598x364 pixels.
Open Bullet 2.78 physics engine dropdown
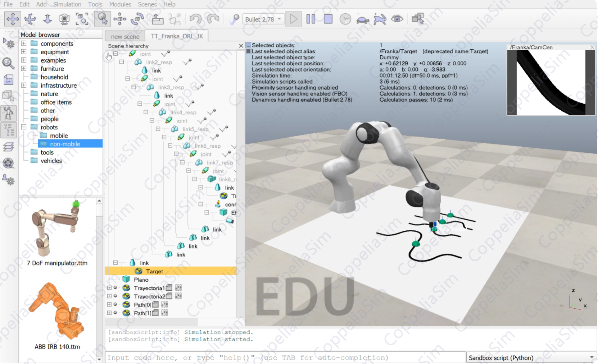pyautogui.click(x=263, y=19)
